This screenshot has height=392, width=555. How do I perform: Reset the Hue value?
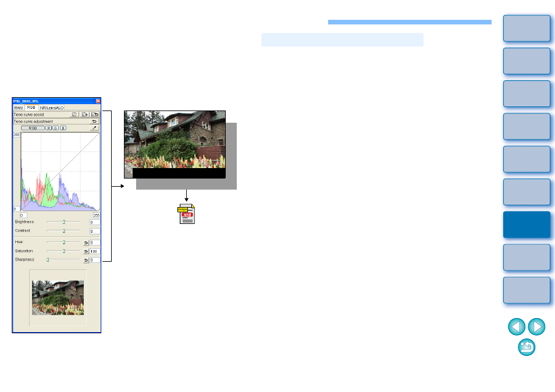click(86, 243)
